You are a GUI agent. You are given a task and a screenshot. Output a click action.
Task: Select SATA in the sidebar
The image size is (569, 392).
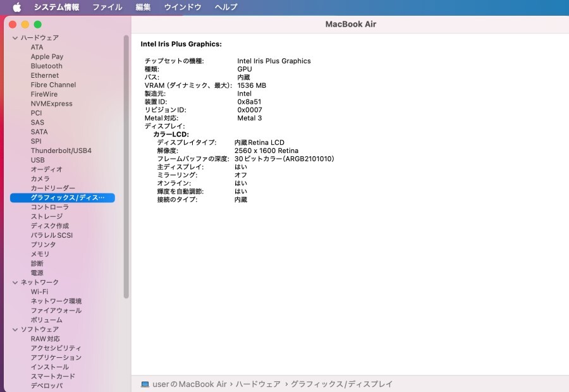click(x=39, y=132)
